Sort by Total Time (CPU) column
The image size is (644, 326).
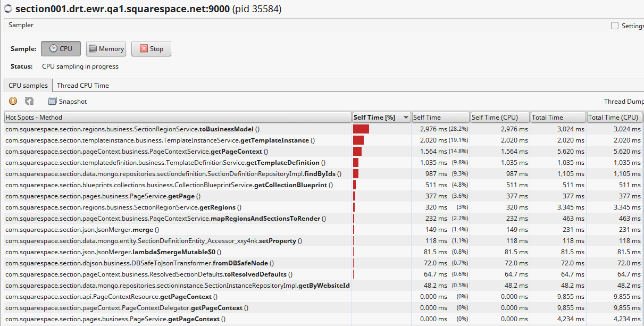pos(615,117)
